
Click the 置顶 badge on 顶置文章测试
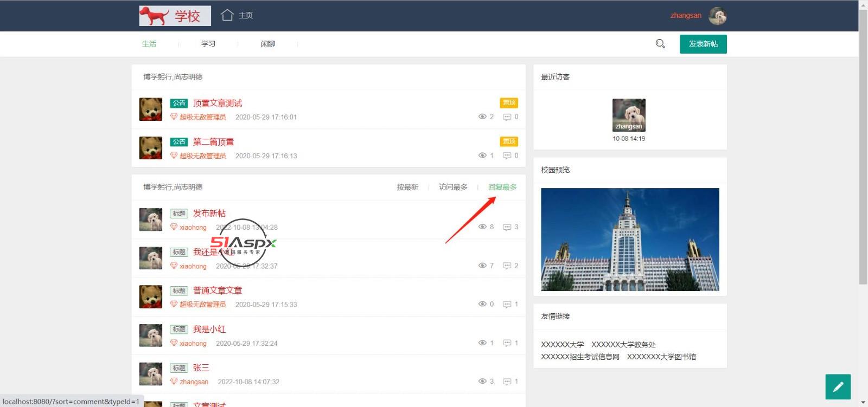[509, 102]
